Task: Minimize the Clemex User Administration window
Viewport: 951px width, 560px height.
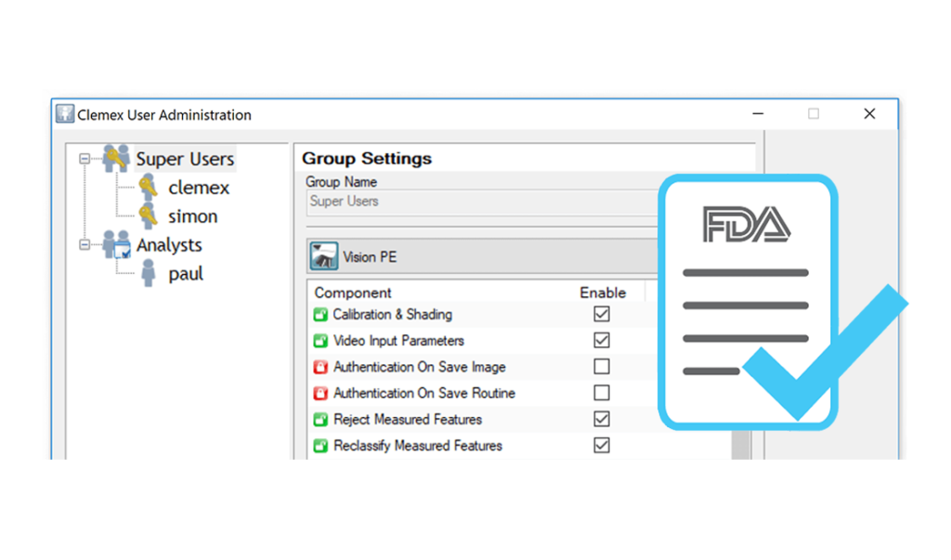Action: point(758,113)
